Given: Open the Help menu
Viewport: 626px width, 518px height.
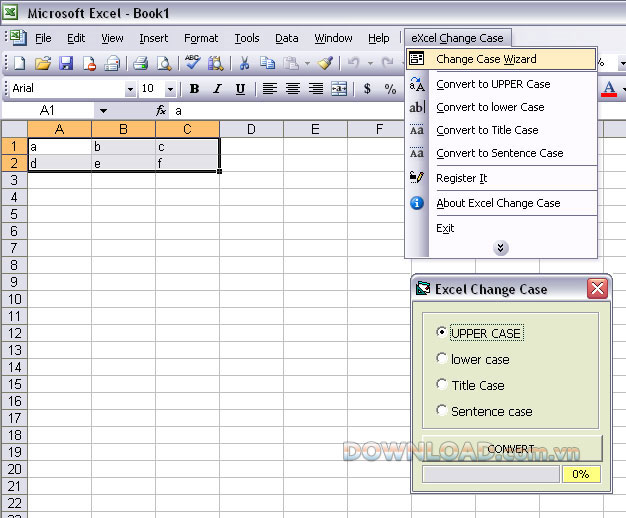Looking at the screenshot, I should (378, 38).
